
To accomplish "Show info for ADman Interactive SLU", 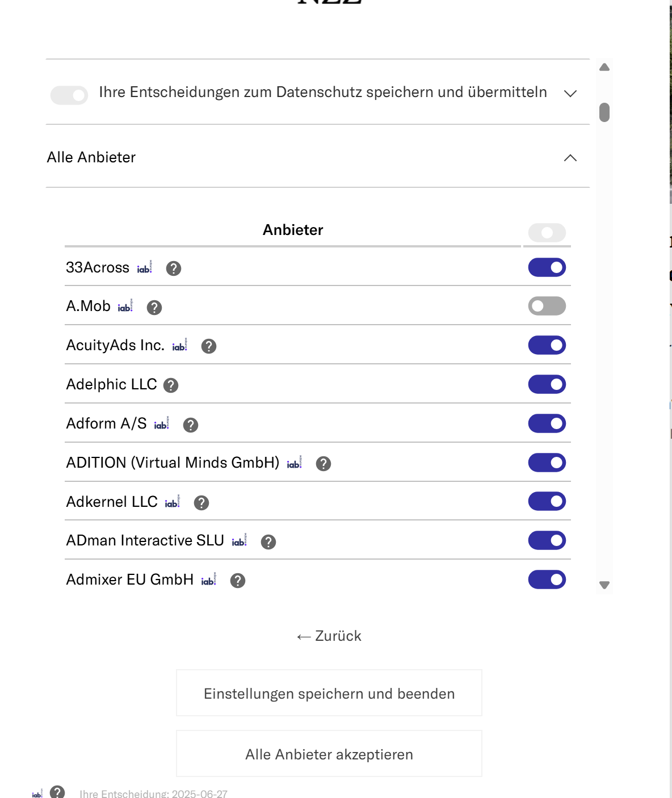I will pyautogui.click(x=268, y=542).
